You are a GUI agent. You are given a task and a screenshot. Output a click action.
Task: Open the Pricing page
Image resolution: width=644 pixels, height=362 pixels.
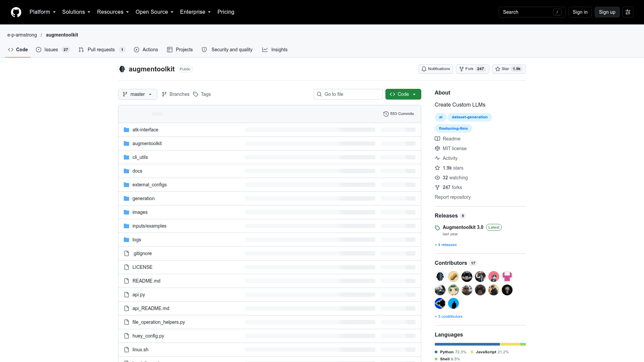click(x=226, y=12)
